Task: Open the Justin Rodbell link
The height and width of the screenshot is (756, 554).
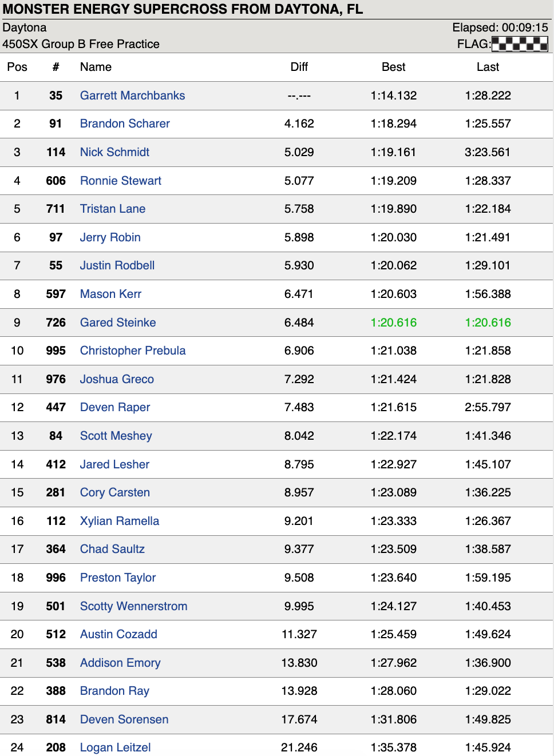Action: (x=117, y=265)
